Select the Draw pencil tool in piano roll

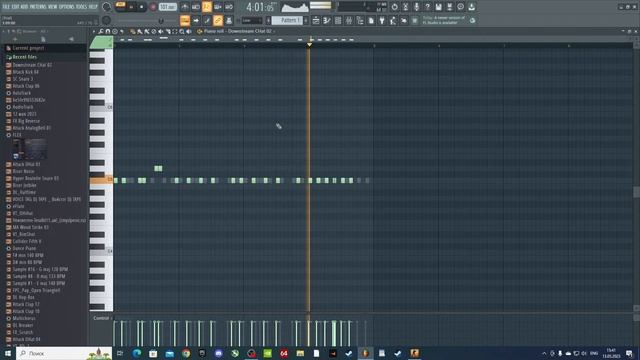132,31
